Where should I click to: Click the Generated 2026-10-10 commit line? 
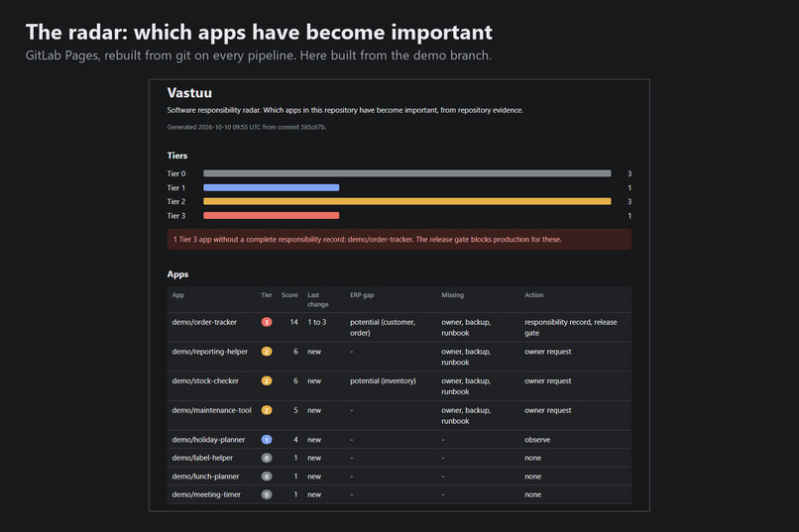click(x=247, y=127)
